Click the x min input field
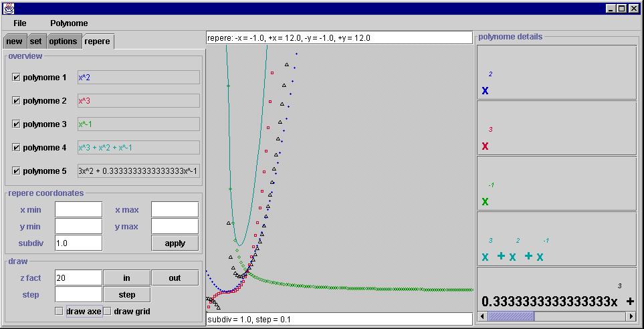Image resolution: width=644 pixels, height=329 pixels. (x=78, y=210)
